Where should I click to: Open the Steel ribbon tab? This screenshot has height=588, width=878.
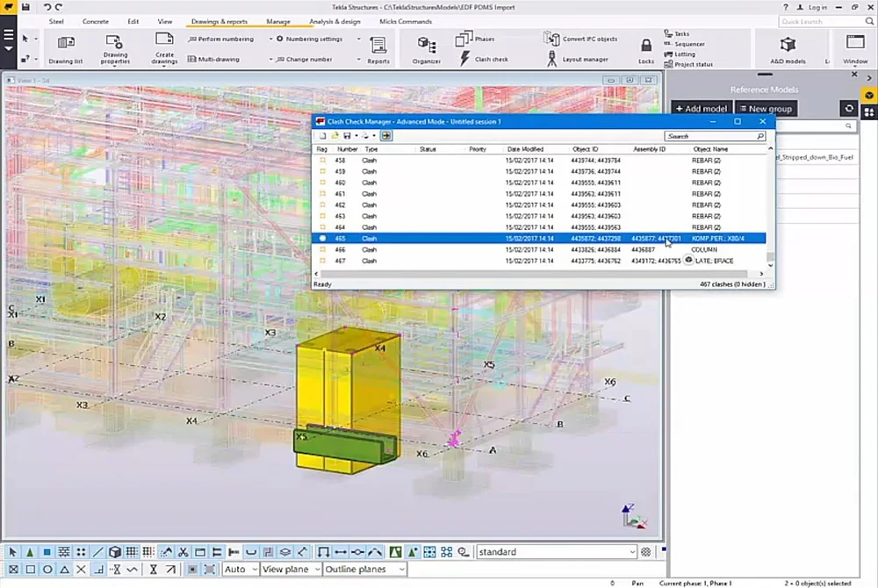click(56, 21)
